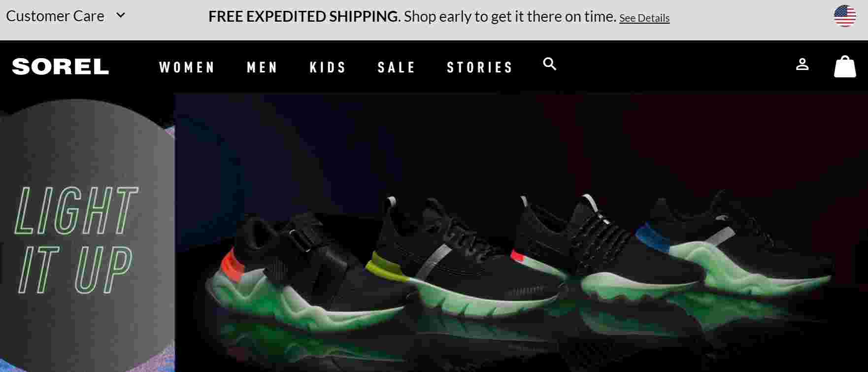Open the search magnifier icon
This screenshot has height=372, width=868.
[550, 64]
